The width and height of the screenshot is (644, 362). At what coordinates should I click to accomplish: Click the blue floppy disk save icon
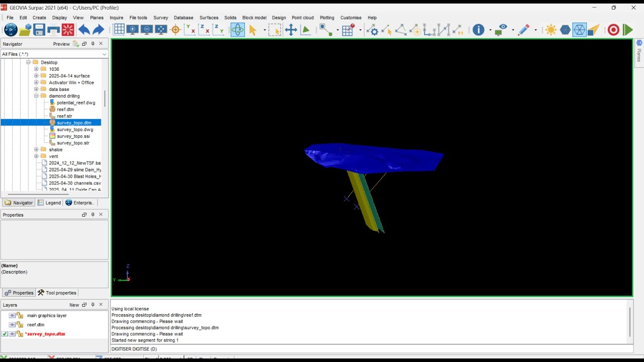(39, 30)
